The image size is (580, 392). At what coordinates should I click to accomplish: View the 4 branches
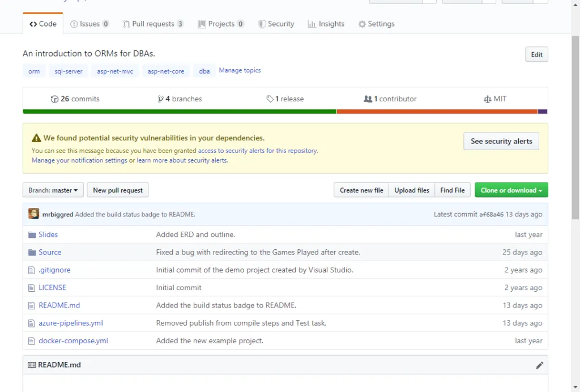[x=180, y=99]
